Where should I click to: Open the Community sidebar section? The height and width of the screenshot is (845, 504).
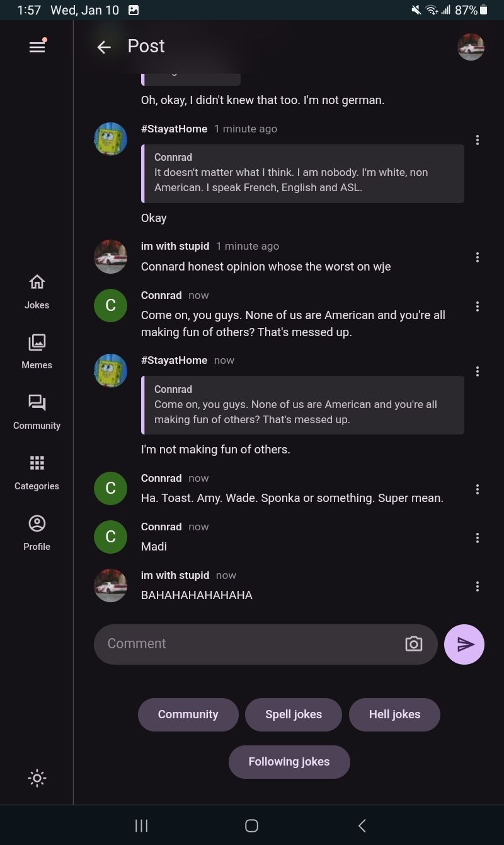(x=37, y=412)
